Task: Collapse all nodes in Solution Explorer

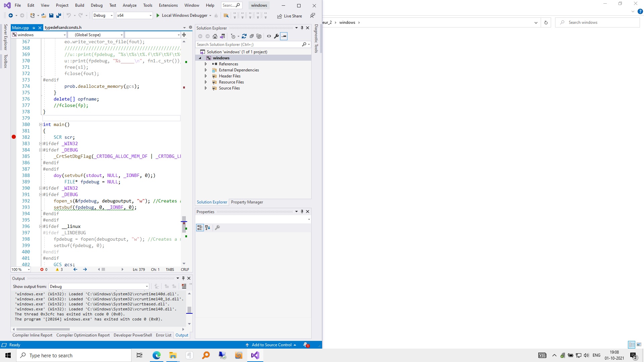Action: (x=252, y=36)
